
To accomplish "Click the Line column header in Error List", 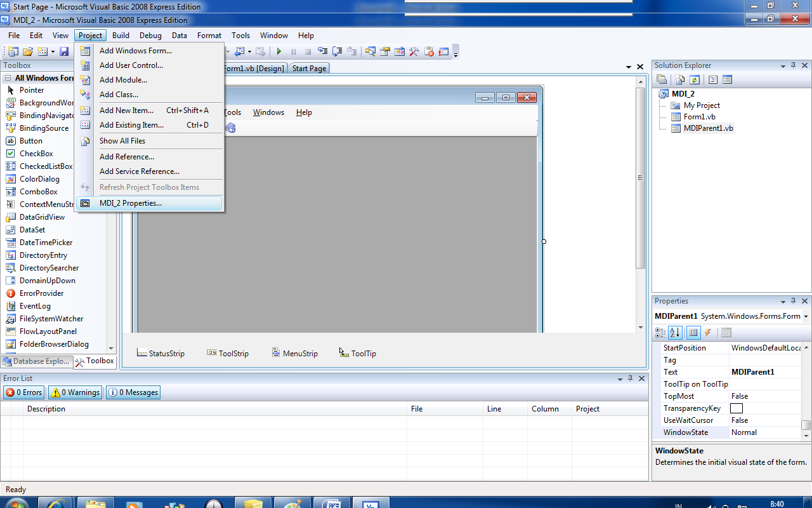I will tap(505, 409).
